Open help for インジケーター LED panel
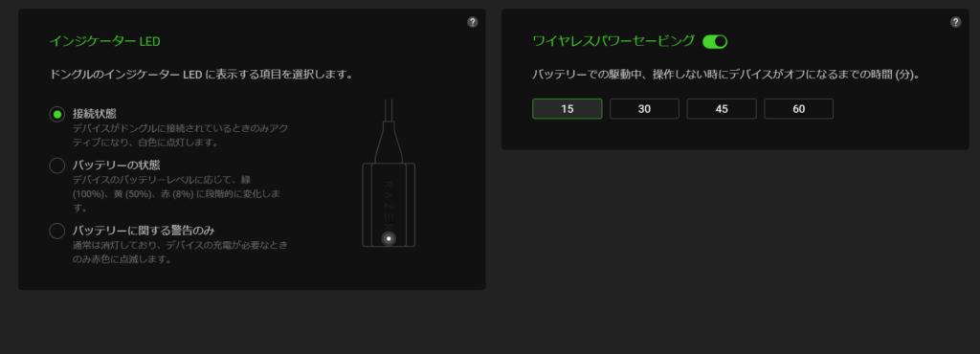Screen dimensions: 980x354 (473, 22)
